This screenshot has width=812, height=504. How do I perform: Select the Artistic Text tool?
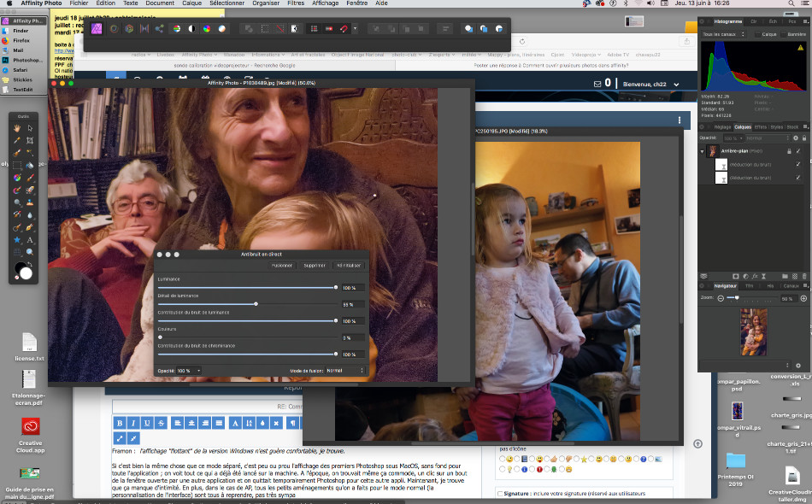pyautogui.click(x=30, y=239)
